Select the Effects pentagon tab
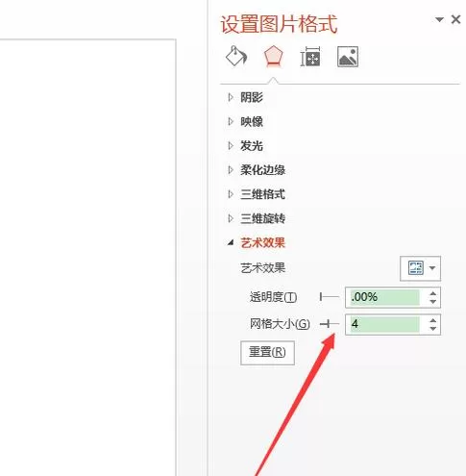The height and width of the screenshot is (476, 466). [x=273, y=57]
